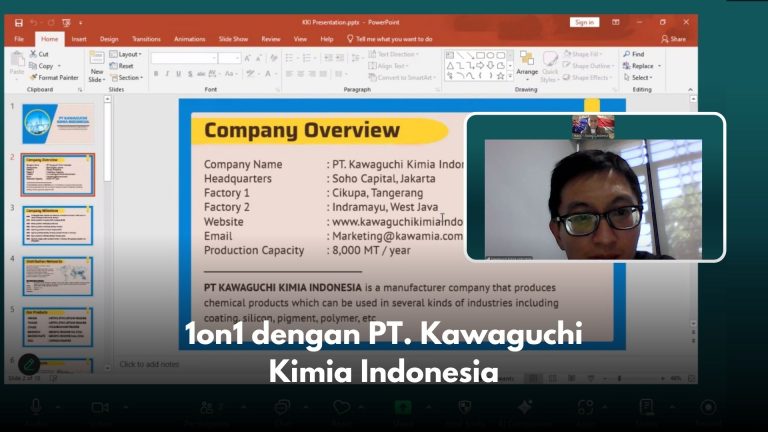Find text in the presentation
768x432 pixels.
(x=634, y=54)
